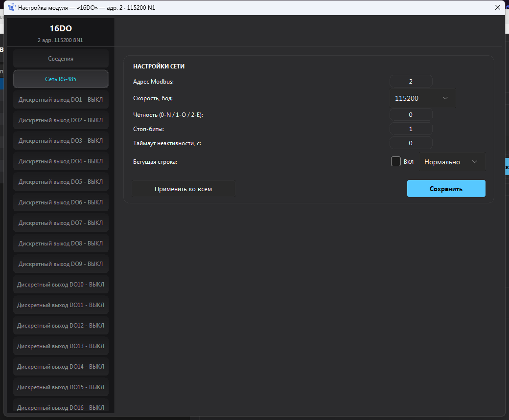Click the module app icon in title bar
The width and height of the screenshot is (509, 420).
point(11,7)
